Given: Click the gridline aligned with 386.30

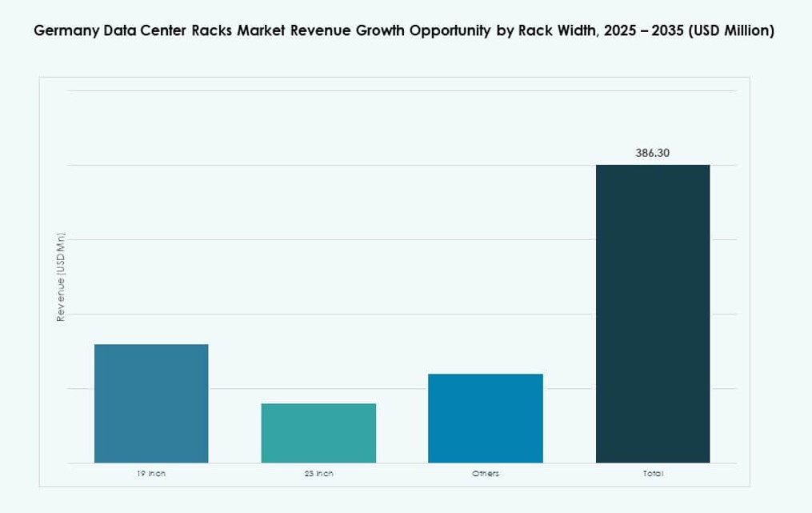Looking at the screenshot, I should pos(320,164).
